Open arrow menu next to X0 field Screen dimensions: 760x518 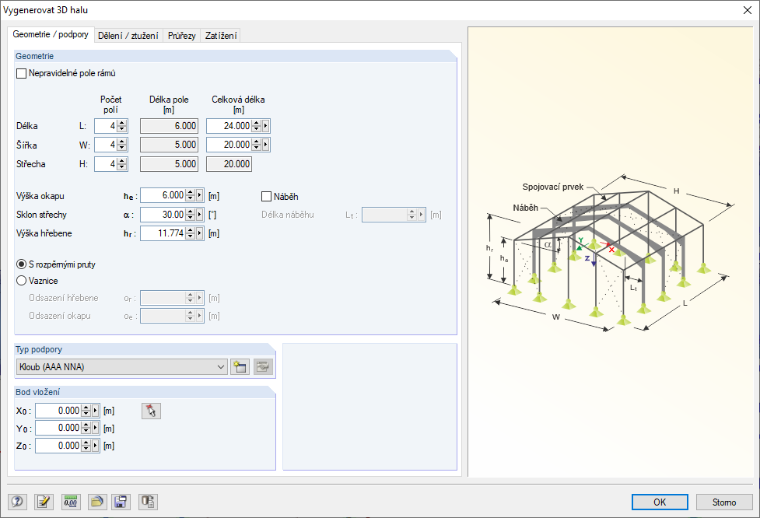click(95, 411)
